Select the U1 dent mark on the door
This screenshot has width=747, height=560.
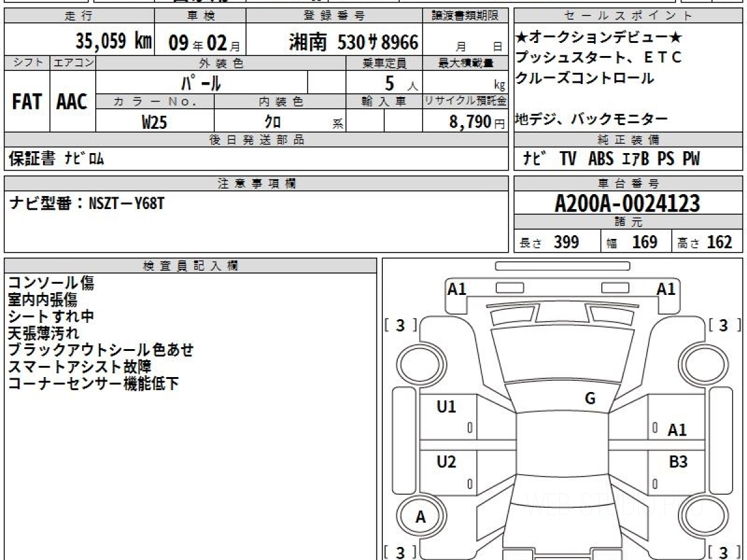[446, 407]
